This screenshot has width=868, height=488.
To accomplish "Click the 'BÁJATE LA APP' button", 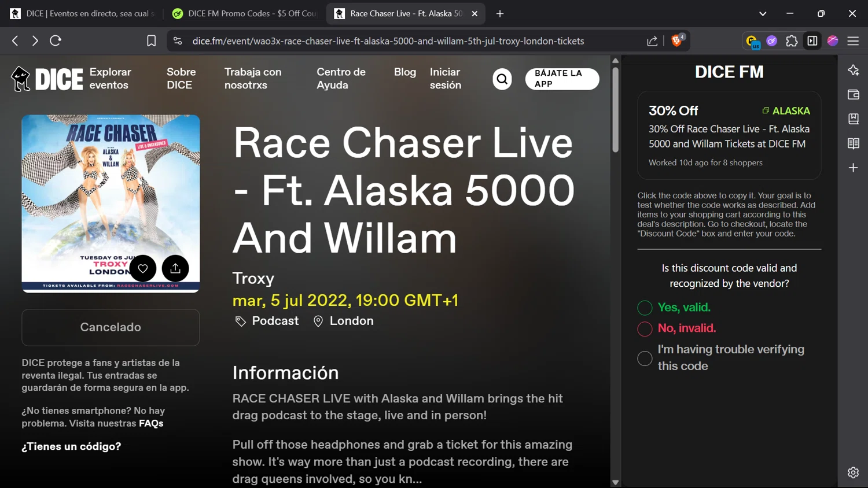I will [562, 79].
